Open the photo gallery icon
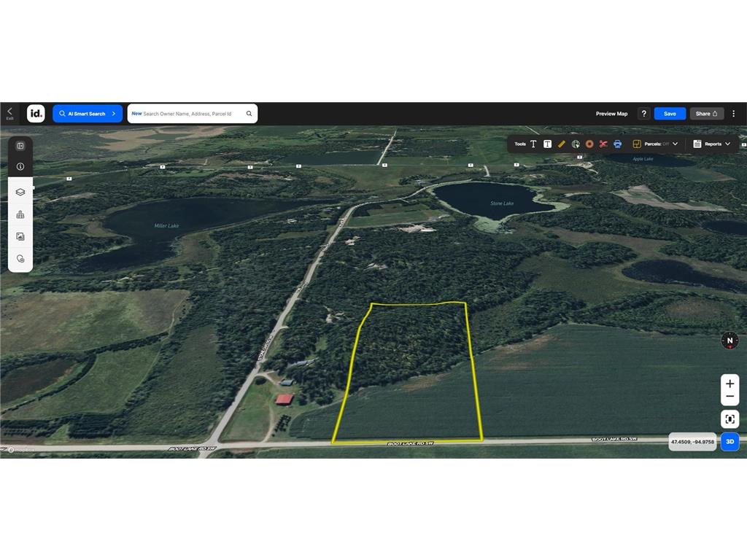Image resolution: width=747 pixels, height=560 pixels. coord(20,236)
